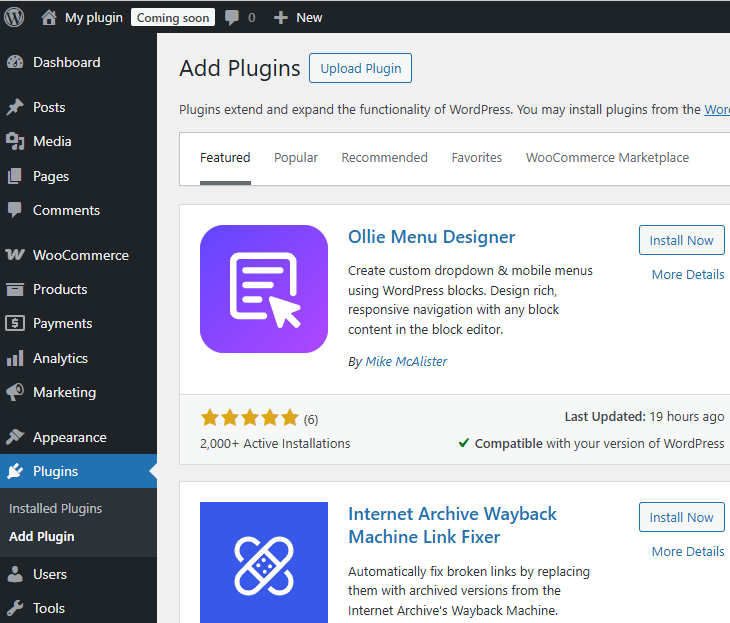Open More Details for Wayback Machine Link Fixer
Image resolution: width=730 pixels, height=623 pixels.
[x=688, y=551]
